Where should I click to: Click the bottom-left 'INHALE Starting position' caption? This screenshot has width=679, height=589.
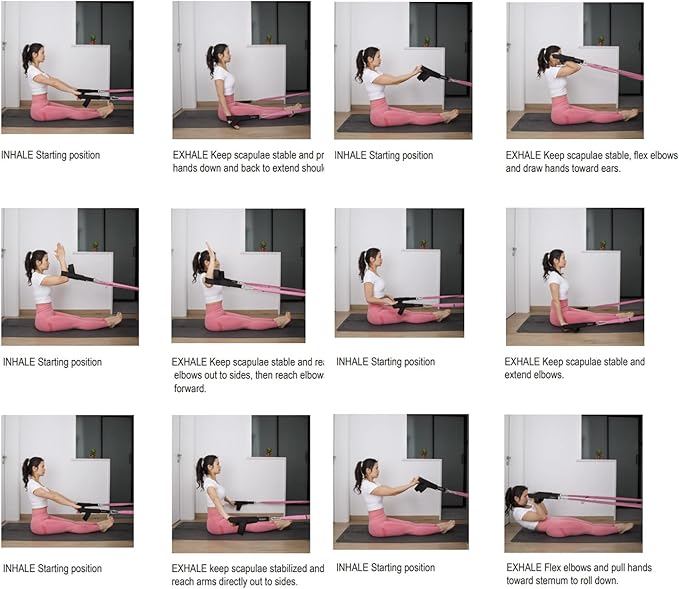[x=52, y=568]
